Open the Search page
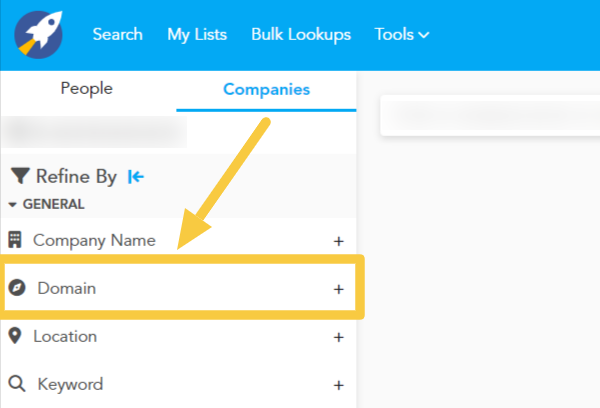 117,34
